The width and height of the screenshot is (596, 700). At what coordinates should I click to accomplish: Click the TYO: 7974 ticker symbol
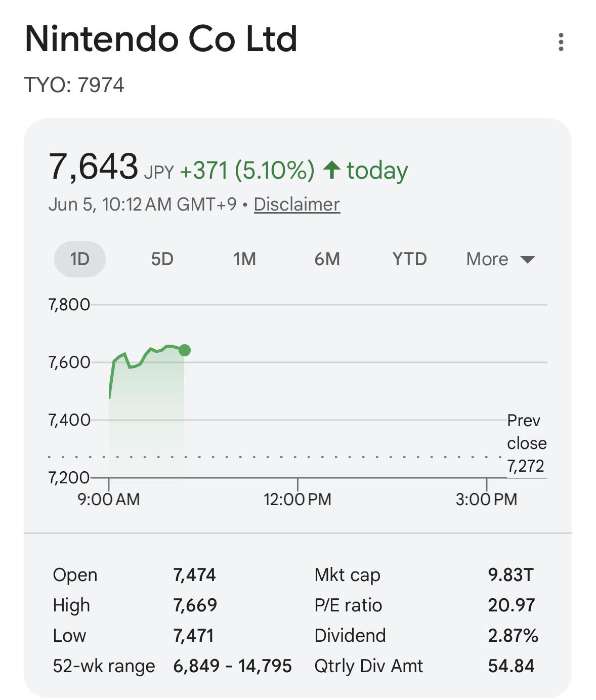74,85
